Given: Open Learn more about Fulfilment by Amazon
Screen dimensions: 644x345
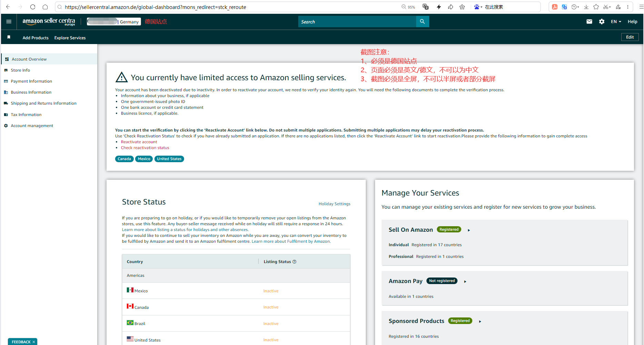Looking at the screenshot, I should (x=291, y=241).
